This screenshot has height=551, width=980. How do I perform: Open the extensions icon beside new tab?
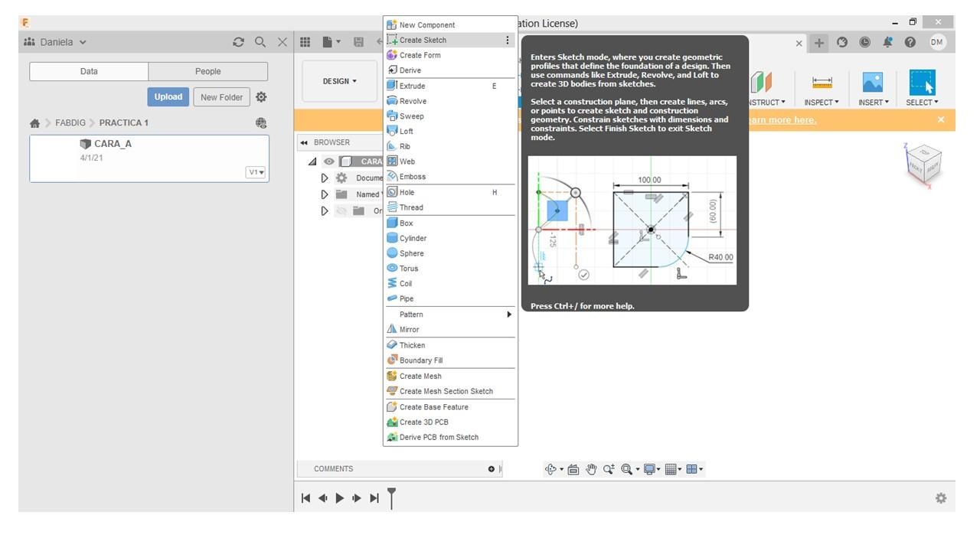pyautogui.click(x=842, y=43)
